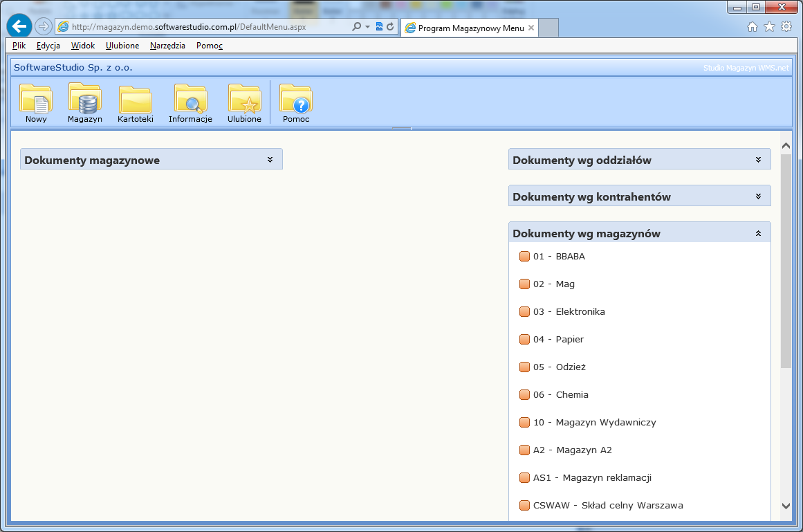Open the Informacje magnifier folder icon

point(190,99)
